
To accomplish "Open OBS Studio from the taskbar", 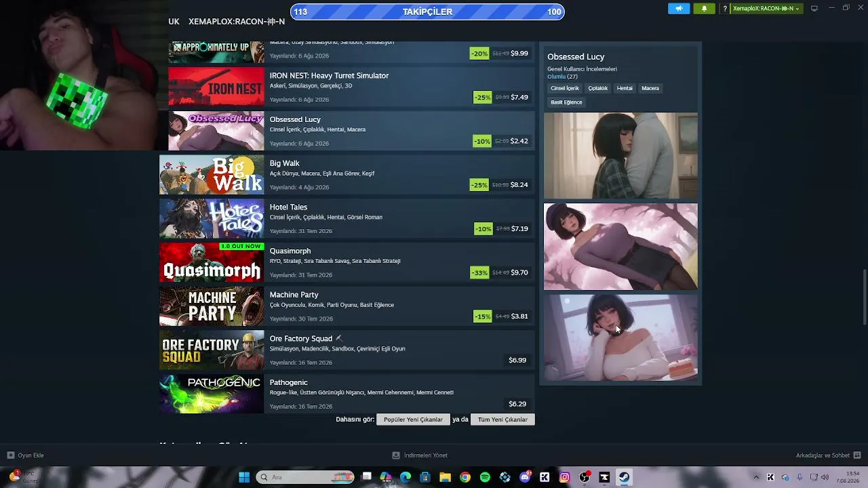I will point(585,477).
